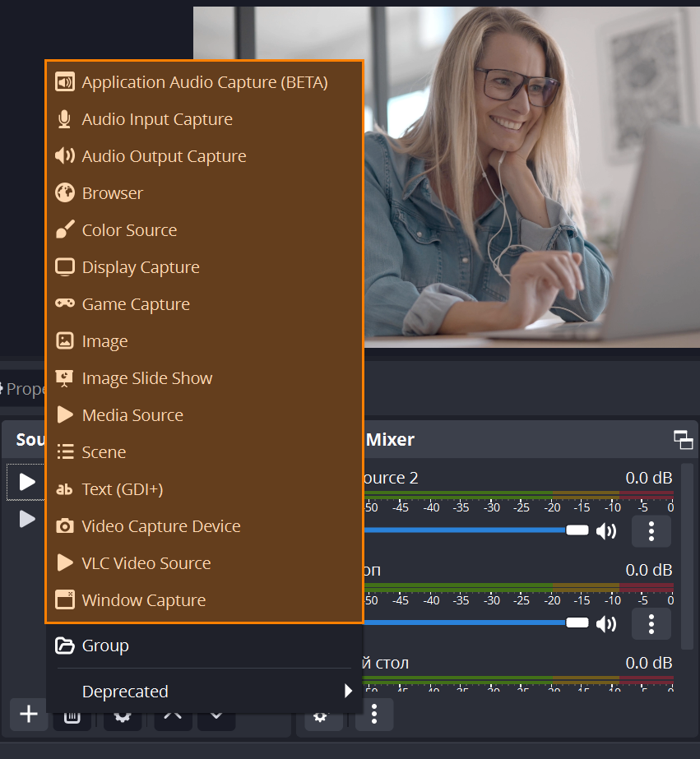Add an Image Slide Show source
The image size is (700, 759).
click(146, 378)
